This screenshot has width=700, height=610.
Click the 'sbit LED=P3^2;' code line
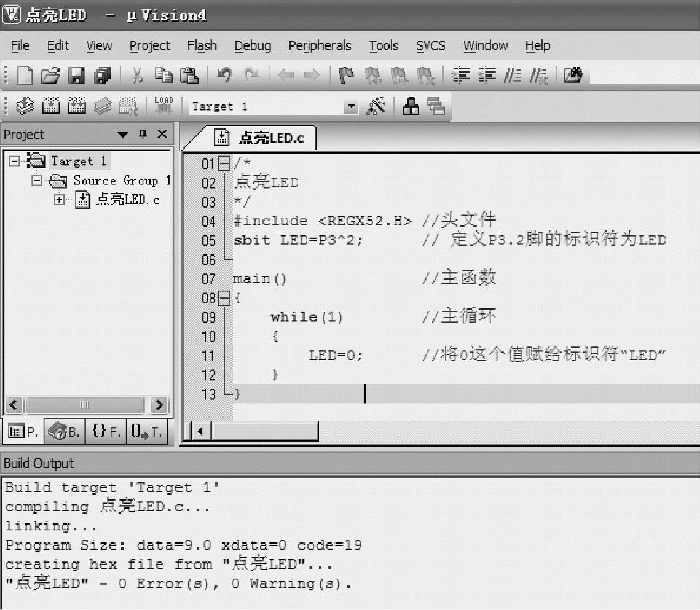[x=298, y=240]
